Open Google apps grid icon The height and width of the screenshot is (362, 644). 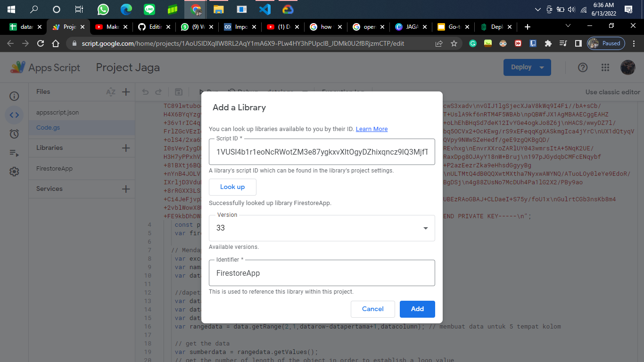605,67
